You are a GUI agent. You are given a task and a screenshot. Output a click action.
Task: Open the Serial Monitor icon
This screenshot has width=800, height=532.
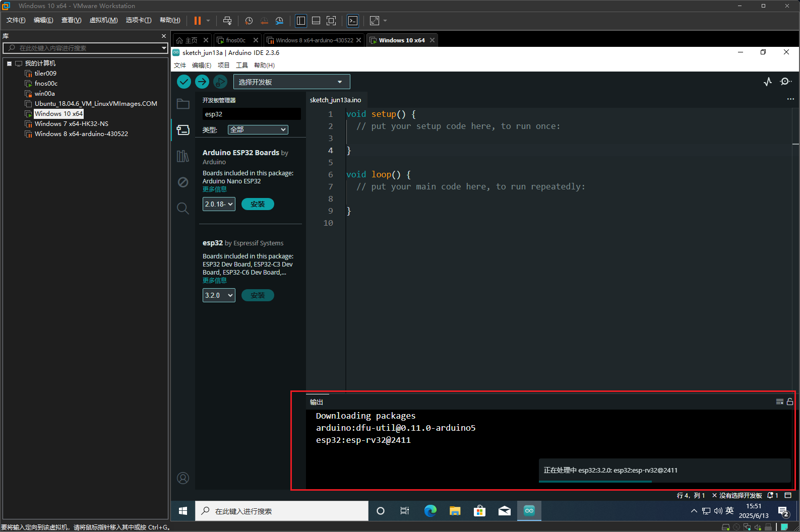click(x=785, y=82)
